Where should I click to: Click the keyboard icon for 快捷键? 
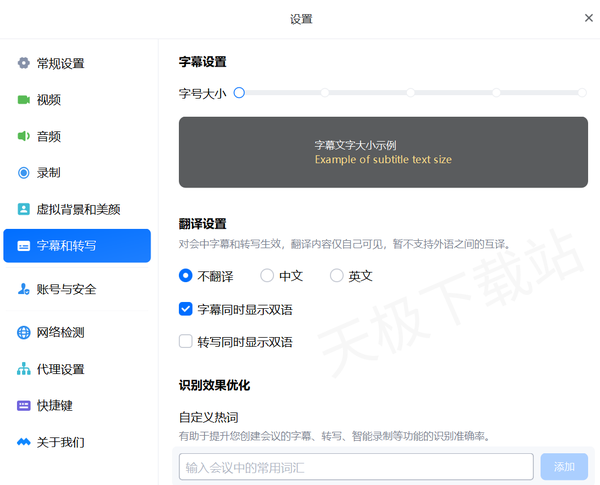pos(24,405)
